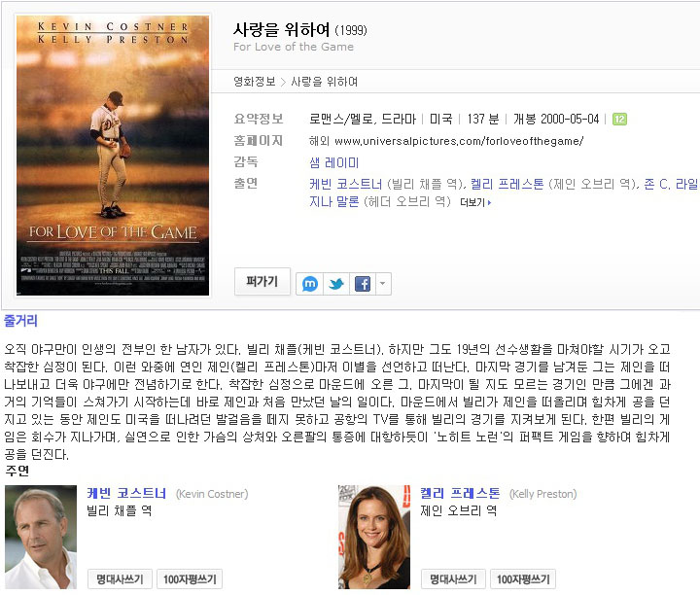Click the 영화정보 breadcrumb
The height and width of the screenshot is (595, 700).
(x=255, y=82)
